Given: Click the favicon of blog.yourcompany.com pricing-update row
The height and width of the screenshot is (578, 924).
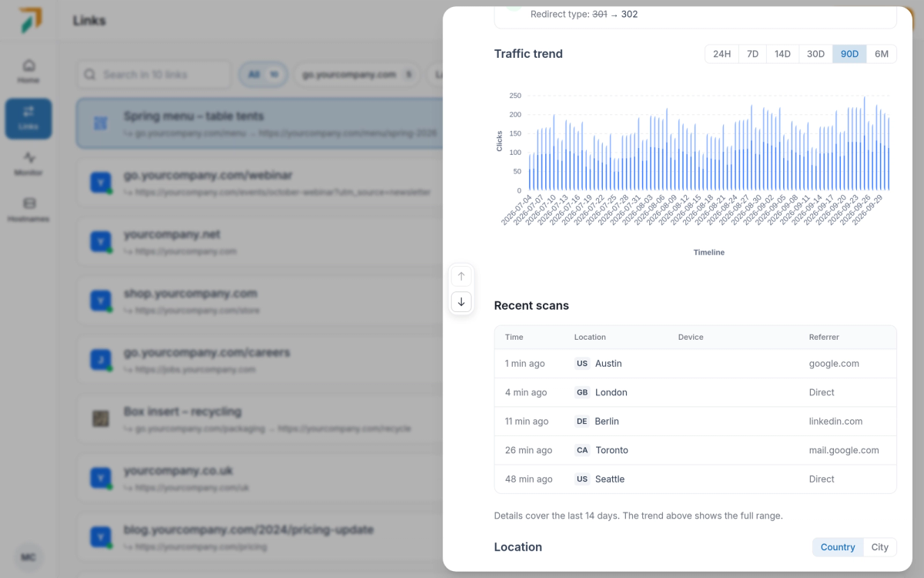Looking at the screenshot, I should click(101, 537).
